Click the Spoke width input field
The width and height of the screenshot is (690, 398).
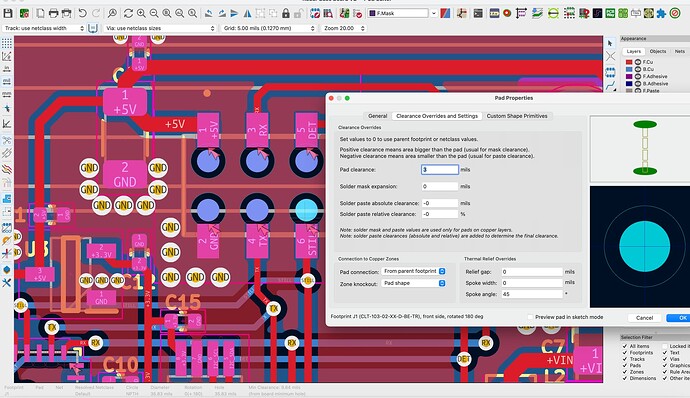coord(532,283)
